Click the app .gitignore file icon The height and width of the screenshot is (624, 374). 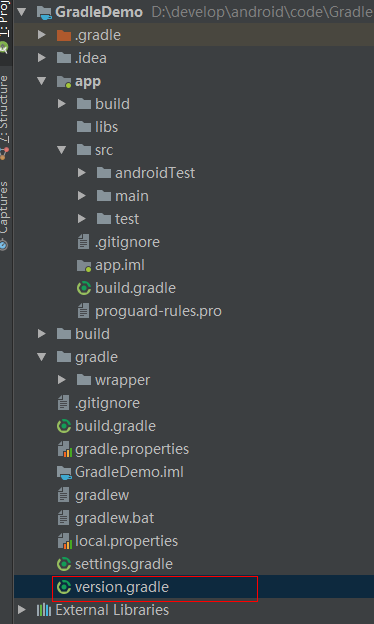pyautogui.click(x=84, y=242)
